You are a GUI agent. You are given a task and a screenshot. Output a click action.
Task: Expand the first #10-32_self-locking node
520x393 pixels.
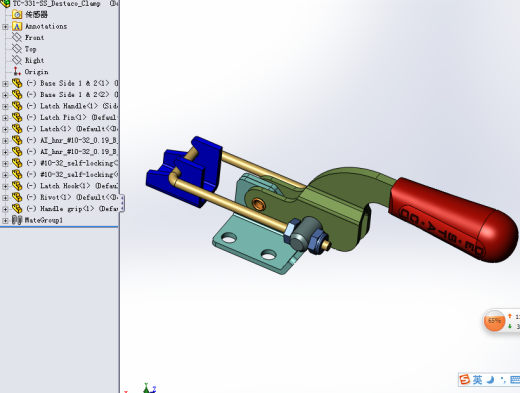click(5, 163)
